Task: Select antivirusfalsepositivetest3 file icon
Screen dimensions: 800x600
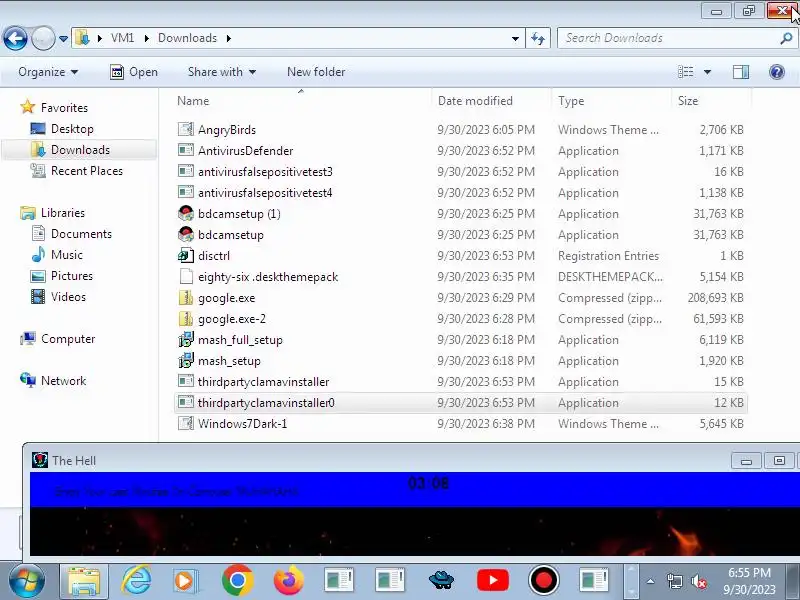Action: [x=186, y=171]
